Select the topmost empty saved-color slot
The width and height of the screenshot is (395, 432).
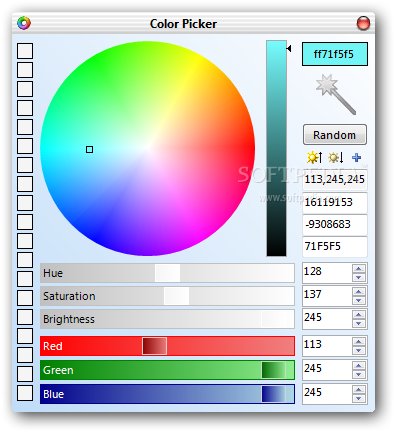pyautogui.click(x=25, y=51)
